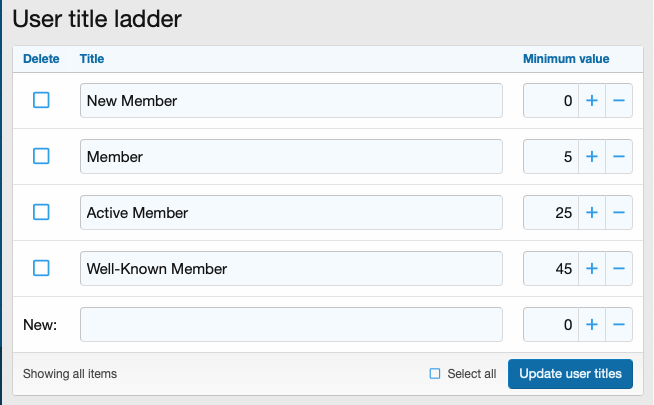
Task: Tick delete checkbox for Member title
Action: pos(41,156)
